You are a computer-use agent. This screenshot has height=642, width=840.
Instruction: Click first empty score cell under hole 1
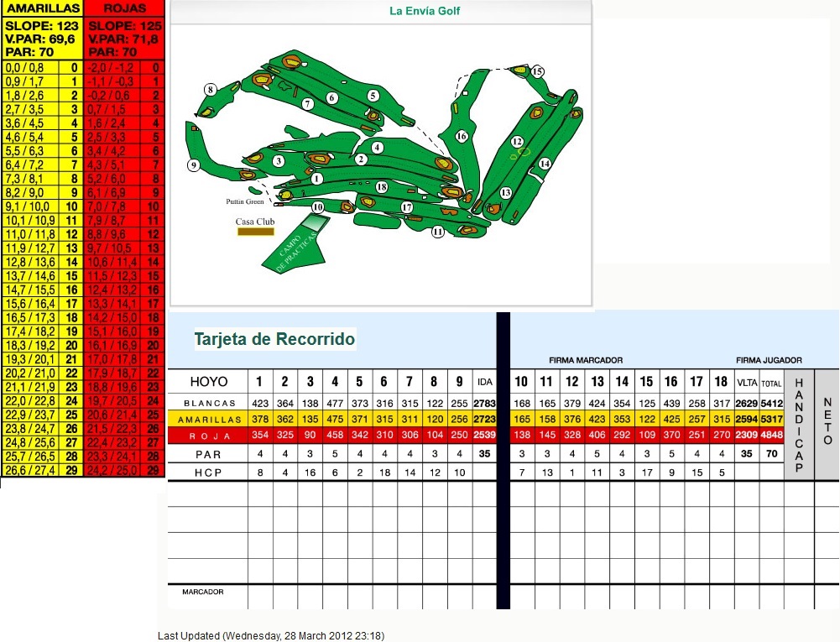click(x=260, y=494)
